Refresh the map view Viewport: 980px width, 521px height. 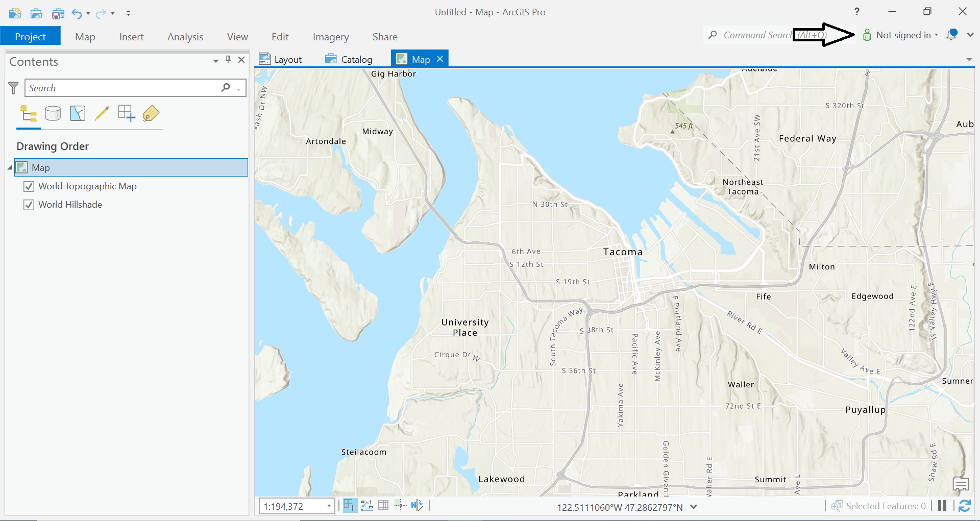click(x=964, y=506)
